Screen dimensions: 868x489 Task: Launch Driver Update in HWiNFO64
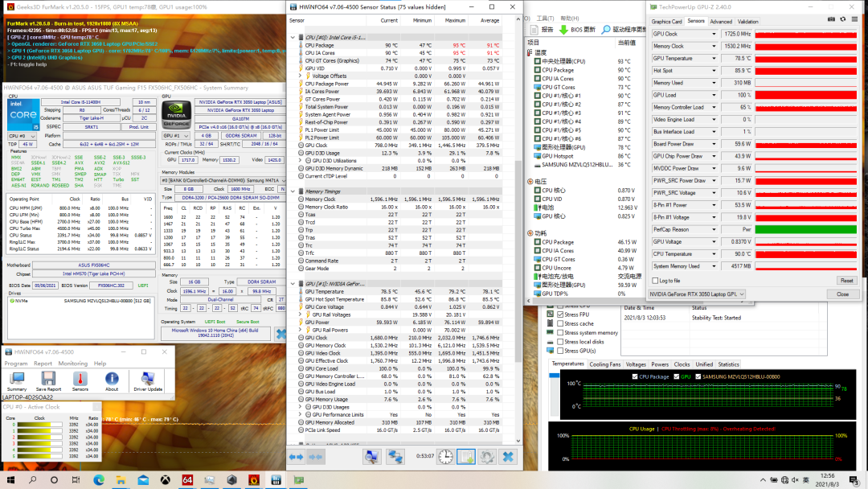[x=148, y=380]
